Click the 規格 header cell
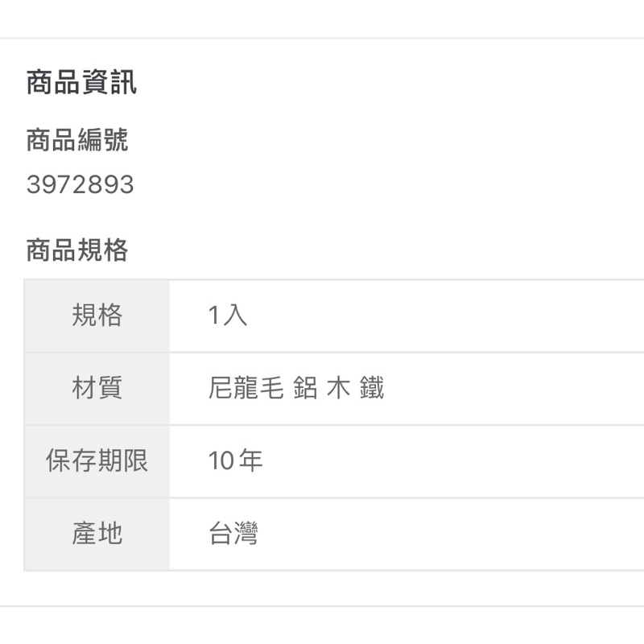This screenshot has width=644, height=644. point(97,316)
